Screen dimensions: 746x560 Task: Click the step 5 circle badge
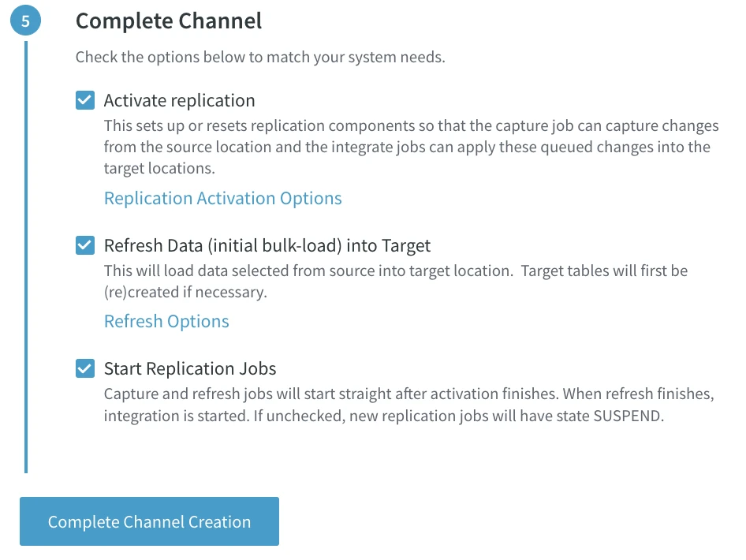click(x=26, y=21)
